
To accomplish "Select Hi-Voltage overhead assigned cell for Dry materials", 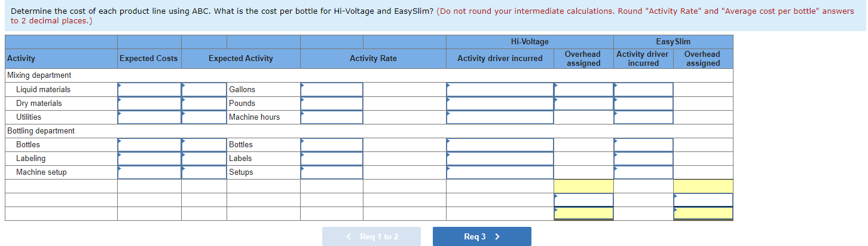I will click(x=583, y=103).
